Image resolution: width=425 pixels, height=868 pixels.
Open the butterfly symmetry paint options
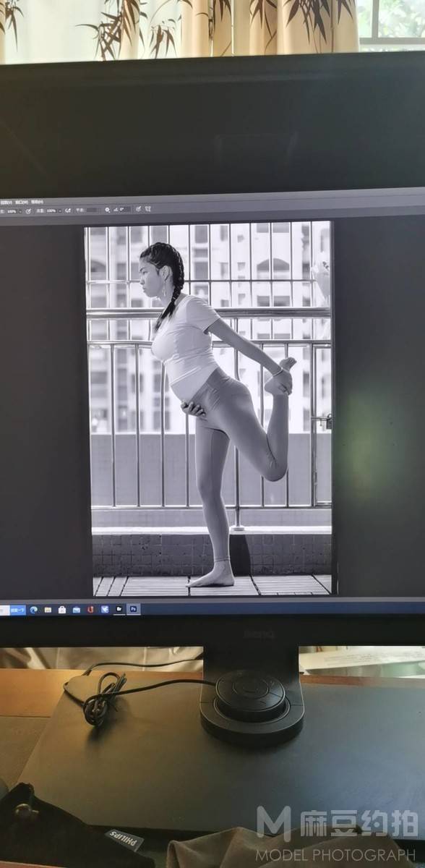(x=147, y=209)
